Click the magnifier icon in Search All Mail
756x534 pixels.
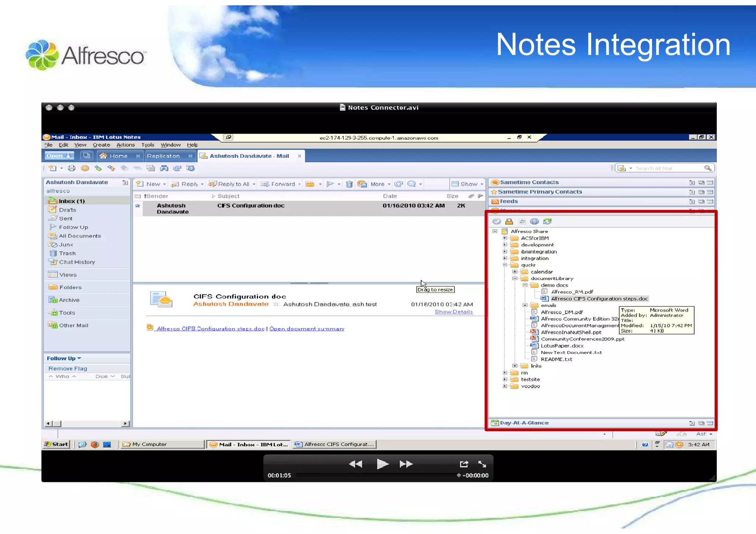click(707, 168)
